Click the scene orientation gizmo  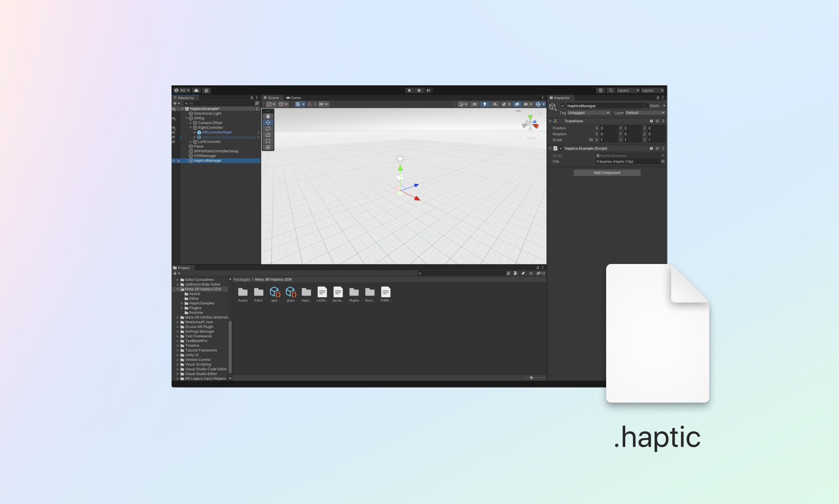tap(530, 123)
